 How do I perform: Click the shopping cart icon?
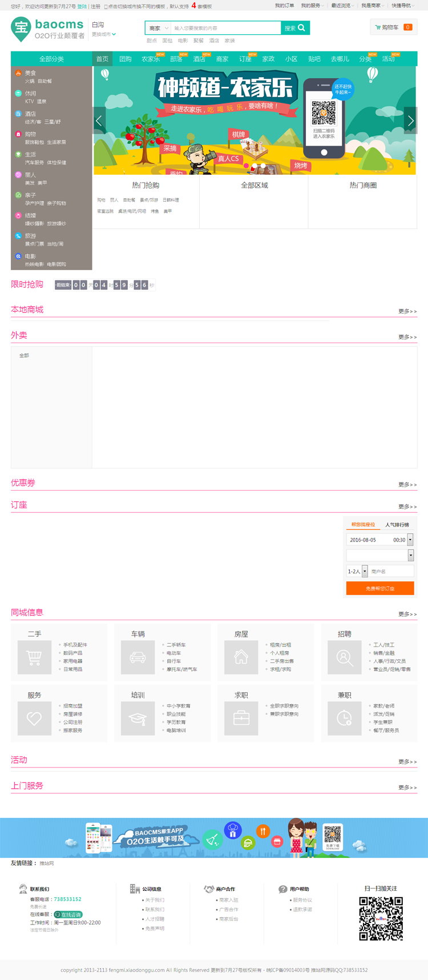(378, 27)
